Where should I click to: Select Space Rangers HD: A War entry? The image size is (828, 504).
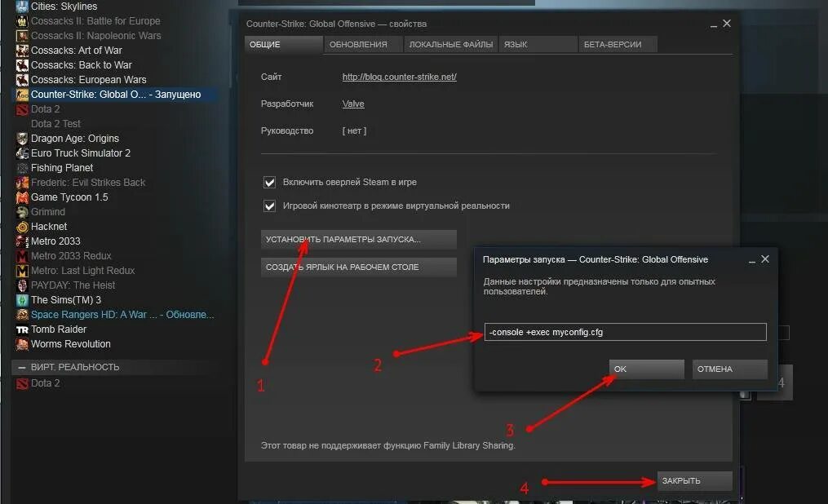pyautogui.click(x=122, y=315)
